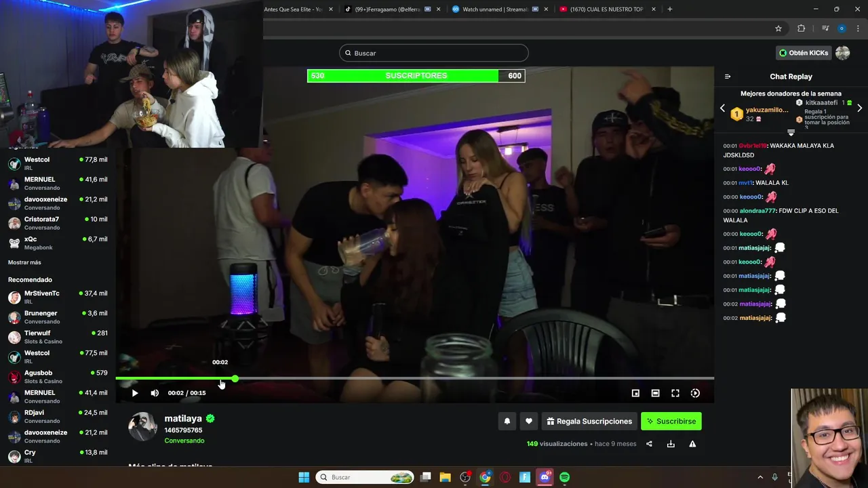Viewport: 868px width, 488px height.
Task: Click the Regala Suscripciones button
Action: [x=589, y=421]
